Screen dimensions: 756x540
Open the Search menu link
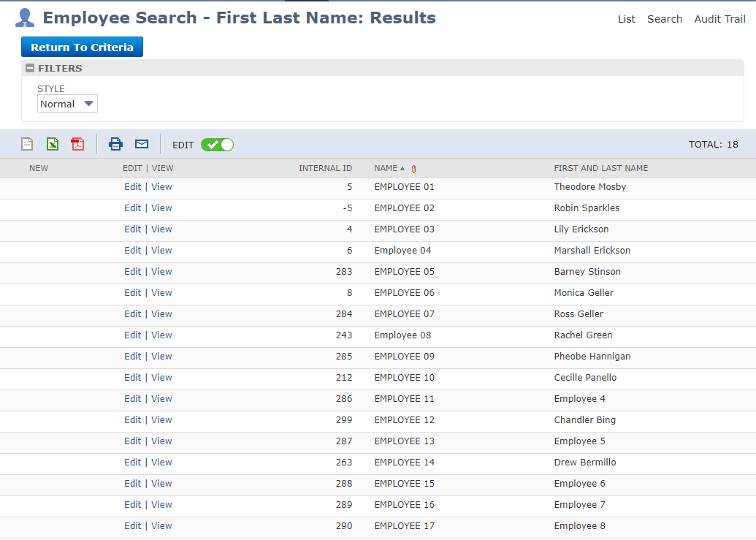pos(665,19)
